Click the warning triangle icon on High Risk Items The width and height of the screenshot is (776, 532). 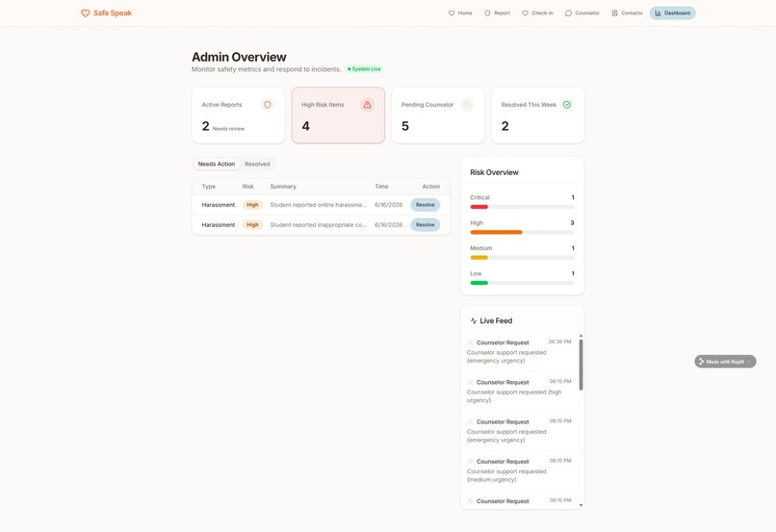[367, 105]
